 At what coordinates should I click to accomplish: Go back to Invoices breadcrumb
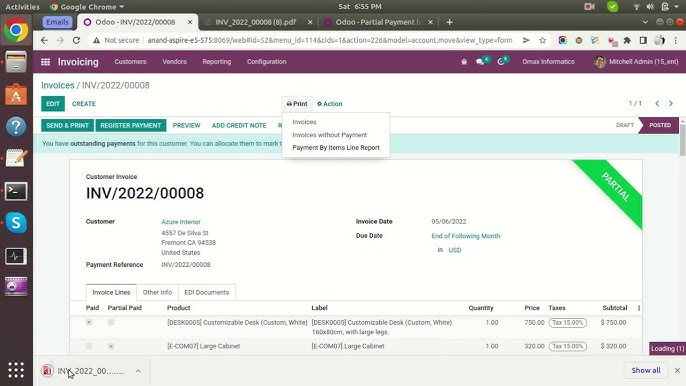[x=58, y=85]
